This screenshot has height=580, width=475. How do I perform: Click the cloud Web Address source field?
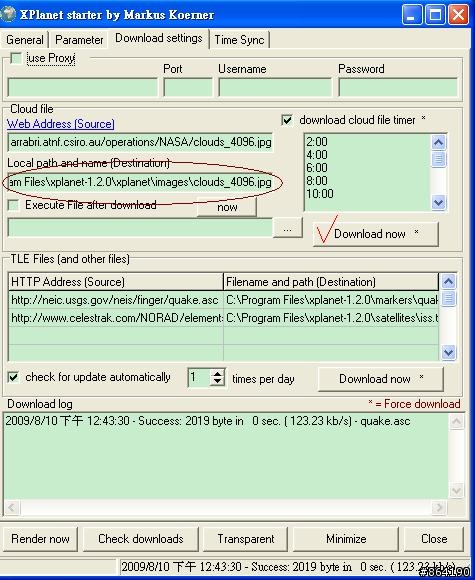pos(140,142)
